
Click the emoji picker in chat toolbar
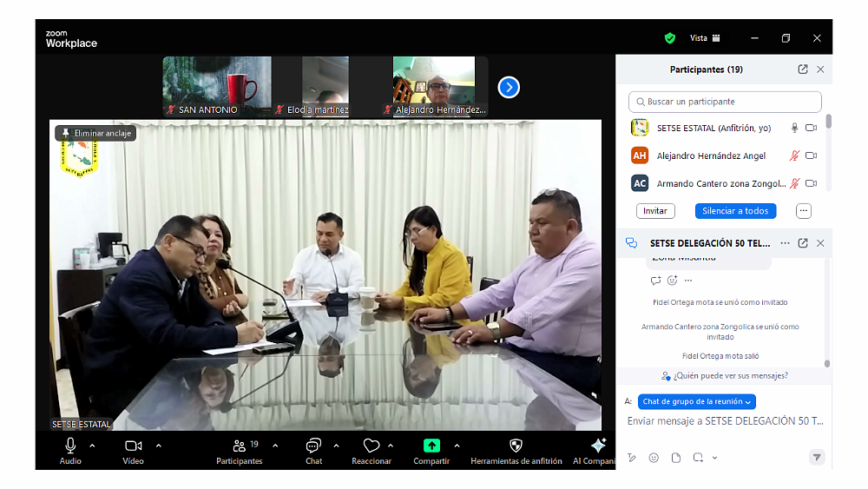(654, 458)
